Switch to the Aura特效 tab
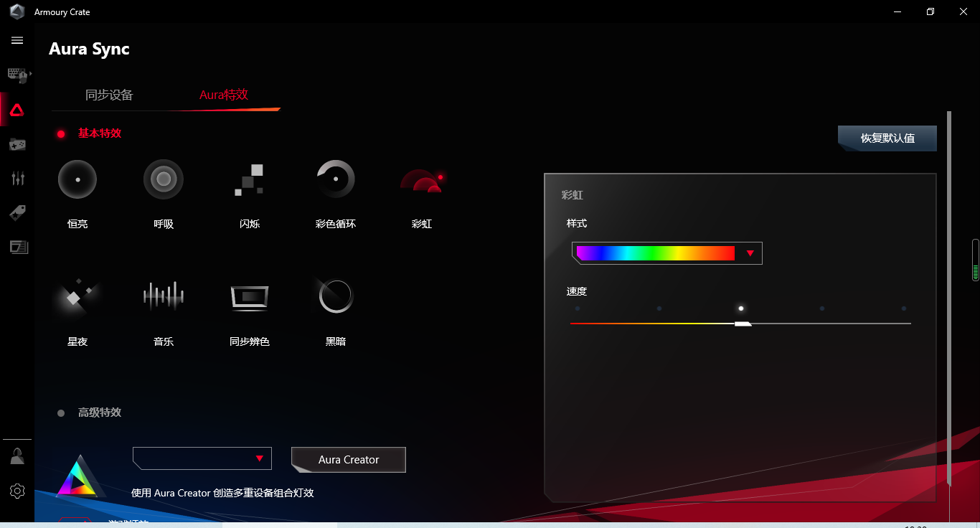The width and height of the screenshot is (980, 528). (224, 95)
